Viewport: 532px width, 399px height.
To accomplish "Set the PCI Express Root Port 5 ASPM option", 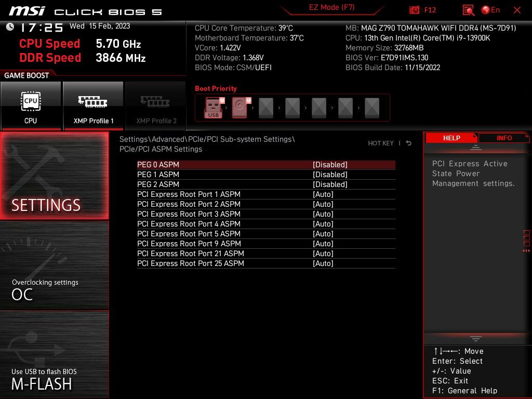I will 266,233.
